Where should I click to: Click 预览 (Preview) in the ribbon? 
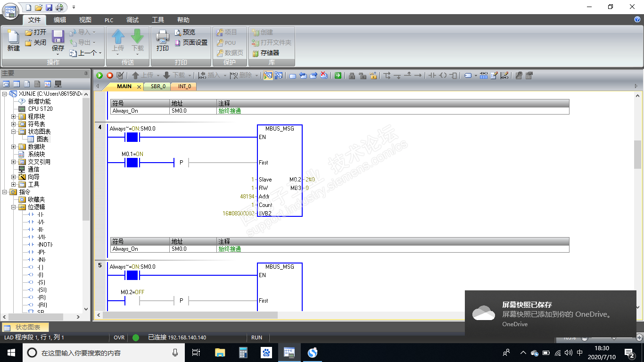tap(185, 32)
